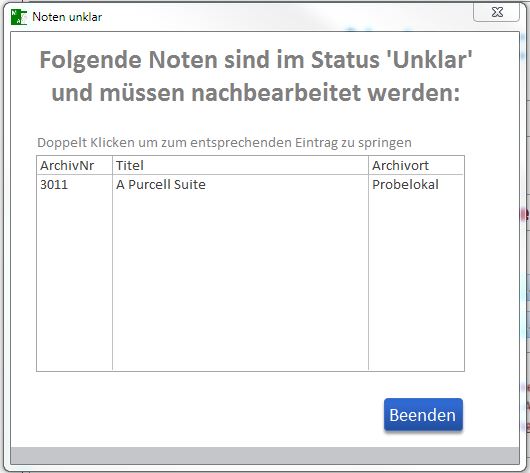
Task: Click empty ArchivNr column area below 3011
Action: pyautogui.click(x=74, y=281)
